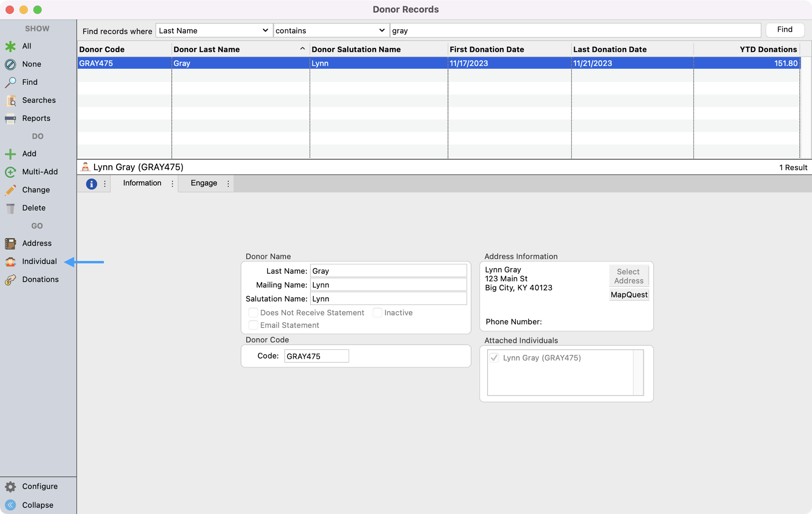This screenshot has width=812, height=514.
Task: Click the Delete trash can icon
Action: point(10,208)
